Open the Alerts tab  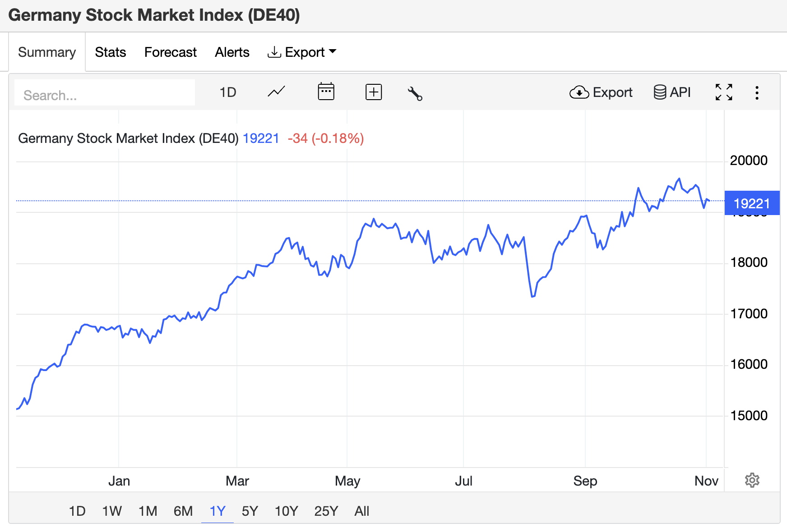click(x=232, y=52)
